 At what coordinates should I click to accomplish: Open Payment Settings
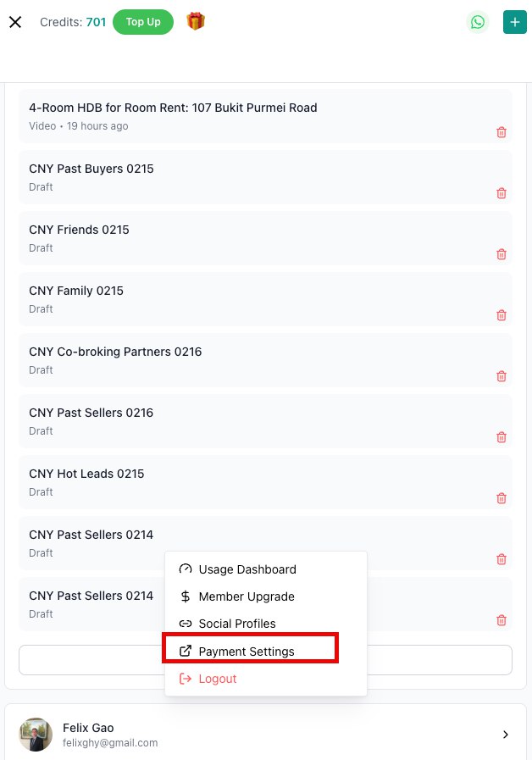point(247,652)
